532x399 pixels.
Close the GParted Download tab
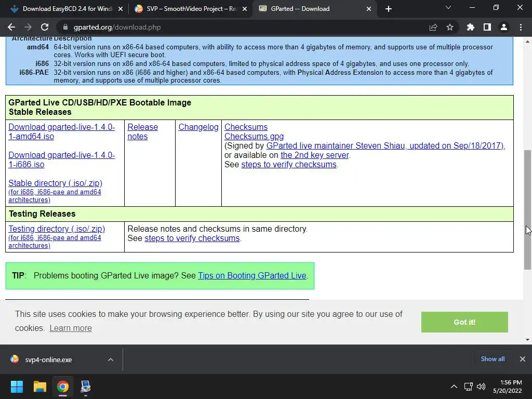(x=369, y=9)
